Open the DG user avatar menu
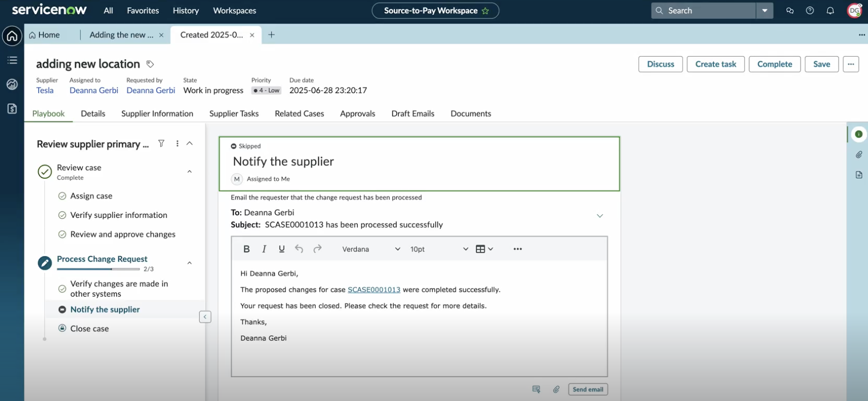Image resolution: width=868 pixels, height=401 pixels. pos(855,11)
